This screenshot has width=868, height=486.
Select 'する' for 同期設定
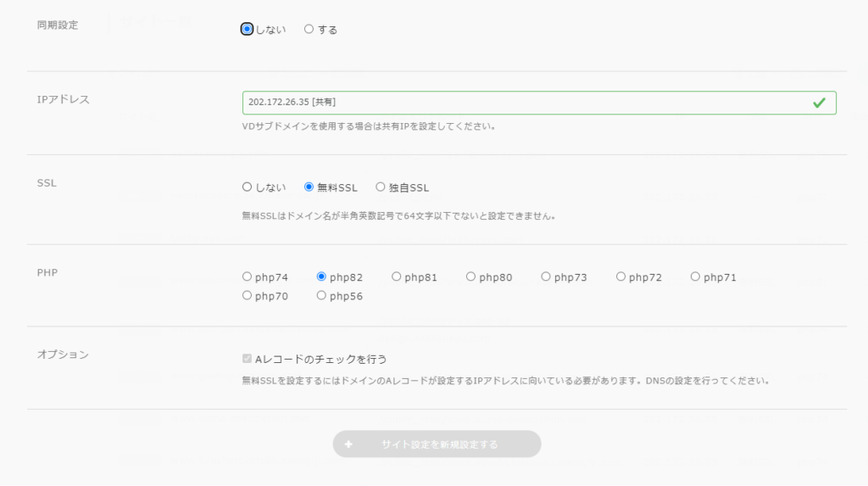[x=309, y=29]
